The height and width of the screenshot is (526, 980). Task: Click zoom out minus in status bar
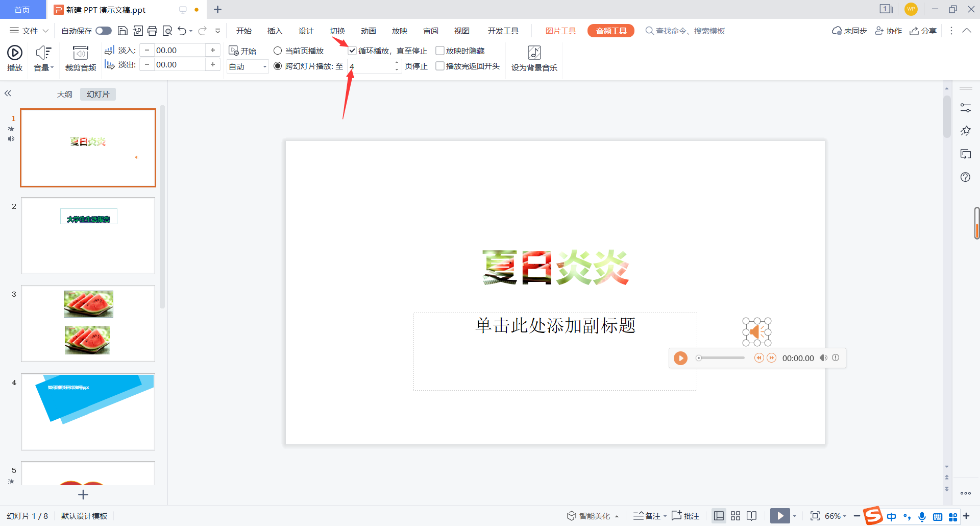click(x=857, y=516)
